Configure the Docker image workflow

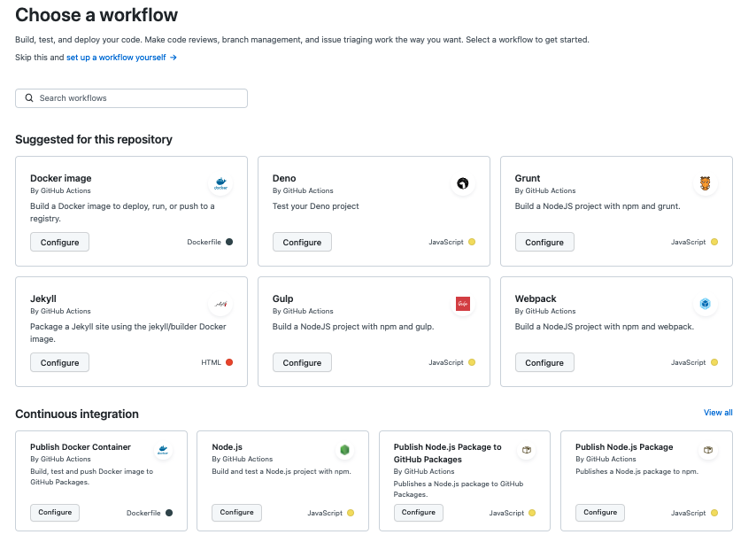click(x=59, y=241)
